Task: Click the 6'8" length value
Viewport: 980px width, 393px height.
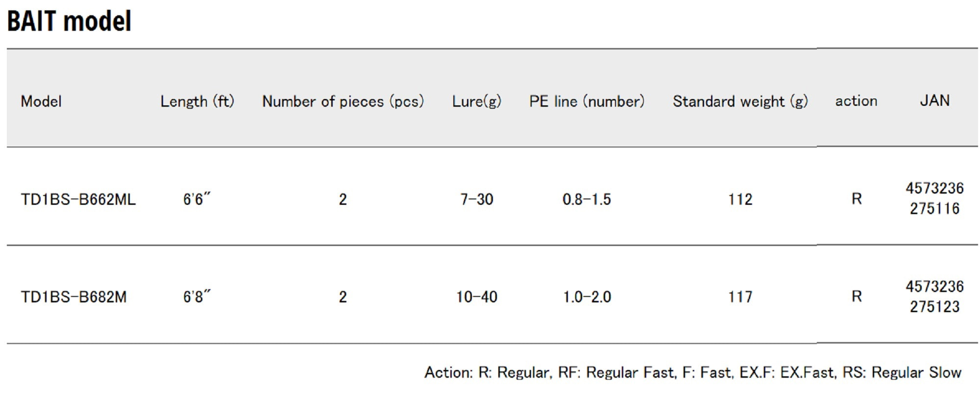Action: point(196,296)
